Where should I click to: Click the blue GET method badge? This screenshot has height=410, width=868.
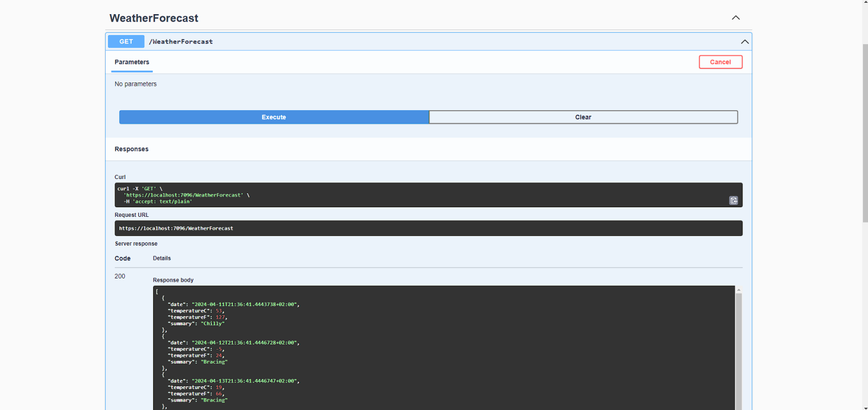click(125, 41)
